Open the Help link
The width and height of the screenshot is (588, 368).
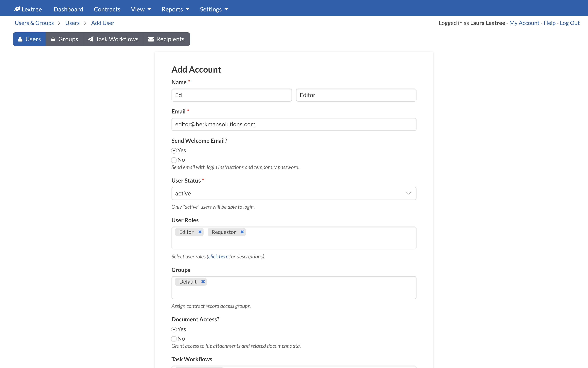click(549, 23)
